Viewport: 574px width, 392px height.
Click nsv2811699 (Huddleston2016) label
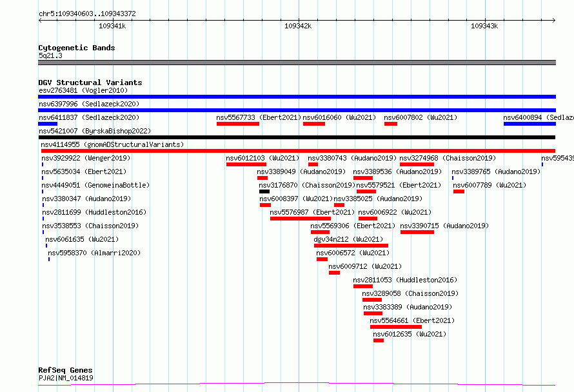94,212
